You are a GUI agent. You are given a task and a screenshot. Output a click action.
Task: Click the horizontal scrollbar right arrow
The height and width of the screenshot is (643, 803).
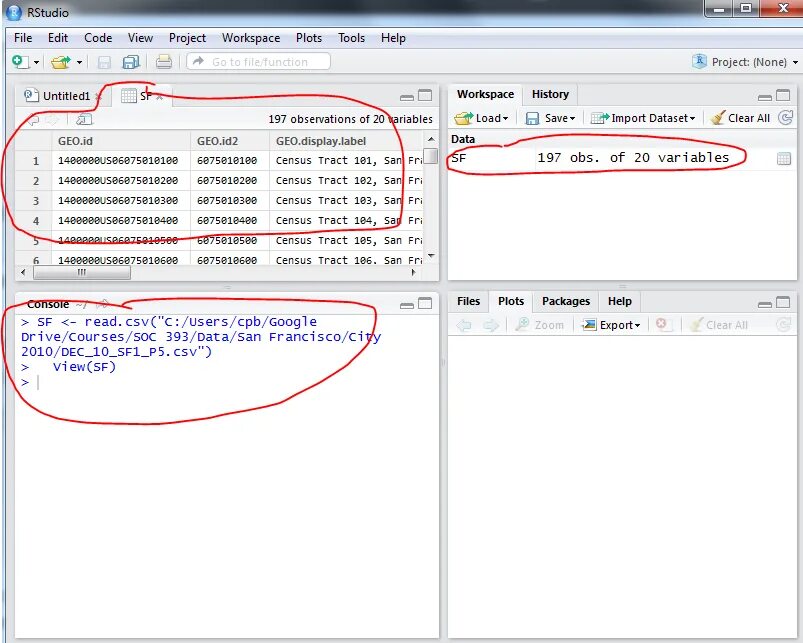pos(414,272)
